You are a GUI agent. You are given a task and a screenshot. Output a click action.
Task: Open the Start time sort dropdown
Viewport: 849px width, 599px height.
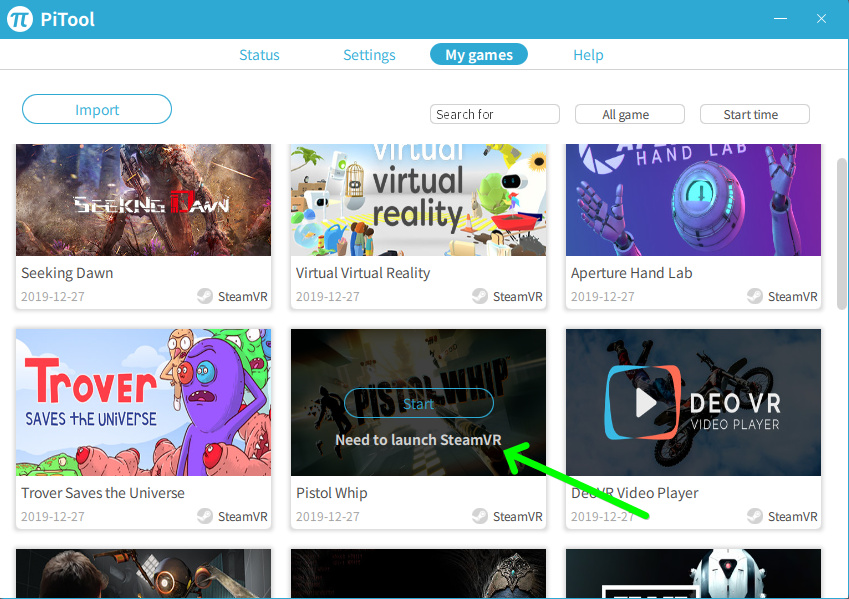(755, 114)
